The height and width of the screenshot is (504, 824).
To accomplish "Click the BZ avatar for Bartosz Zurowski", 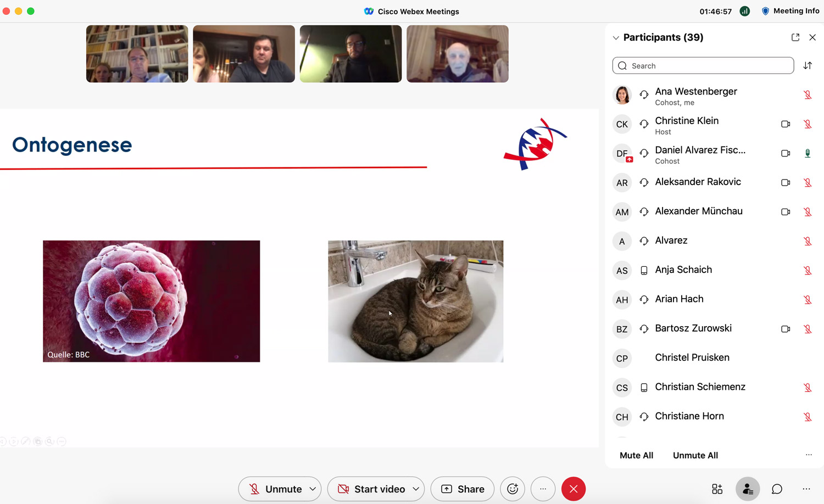I will pyautogui.click(x=622, y=329).
